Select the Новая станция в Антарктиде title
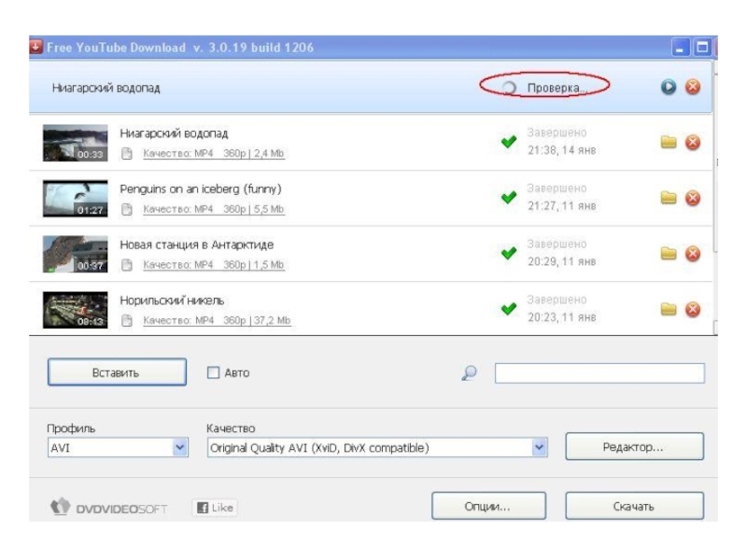The height and width of the screenshot is (560, 747). pyautogui.click(x=197, y=245)
